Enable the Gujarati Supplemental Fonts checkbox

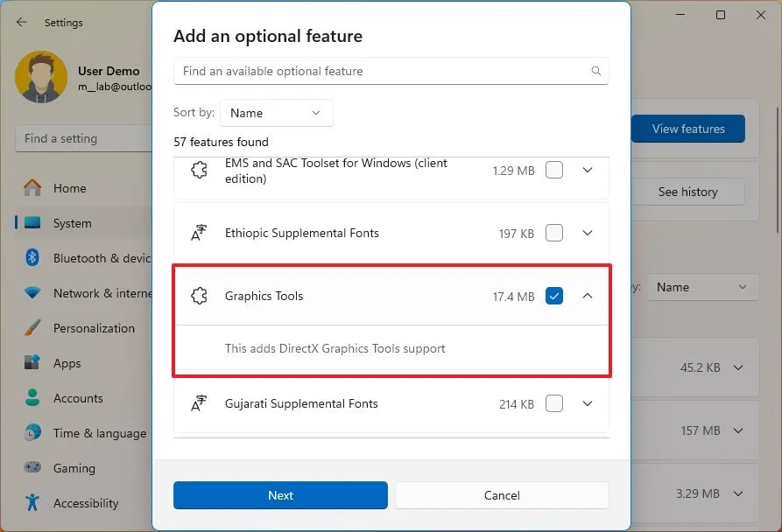click(554, 403)
